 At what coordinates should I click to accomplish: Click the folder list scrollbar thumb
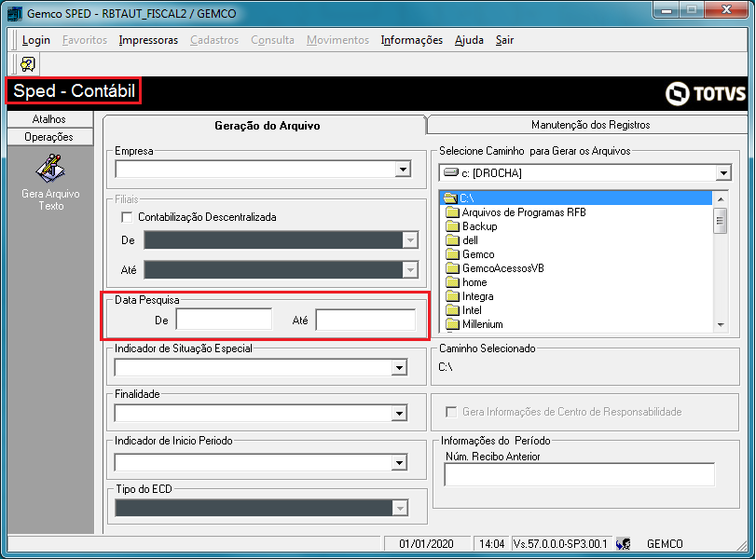coord(721,221)
